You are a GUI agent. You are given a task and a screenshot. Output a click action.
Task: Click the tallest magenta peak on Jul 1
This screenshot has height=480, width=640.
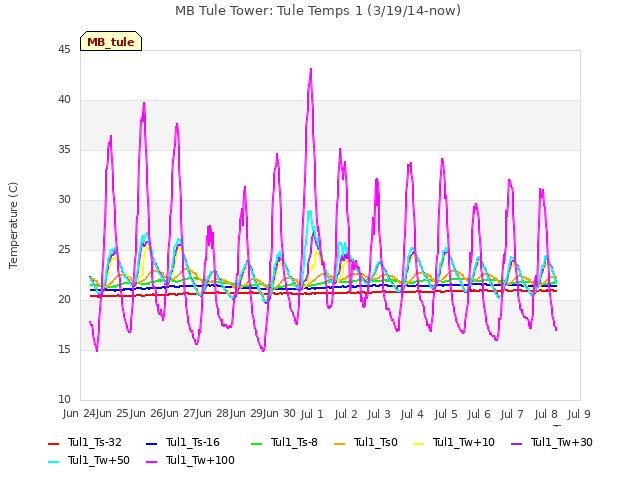coord(311,69)
